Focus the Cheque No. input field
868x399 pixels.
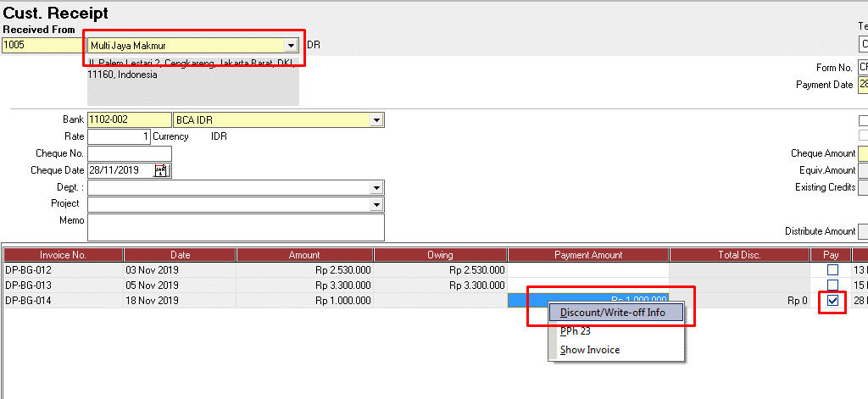[129, 153]
